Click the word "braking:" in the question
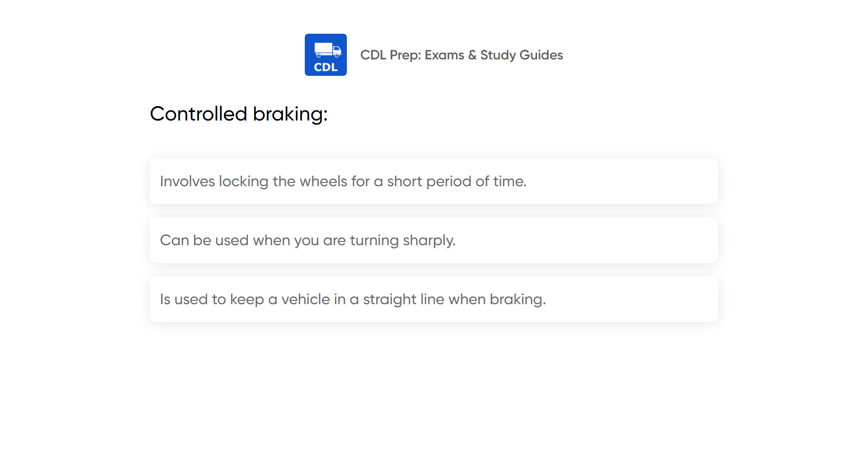Screen dimensions: 868x455 click(290, 114)
